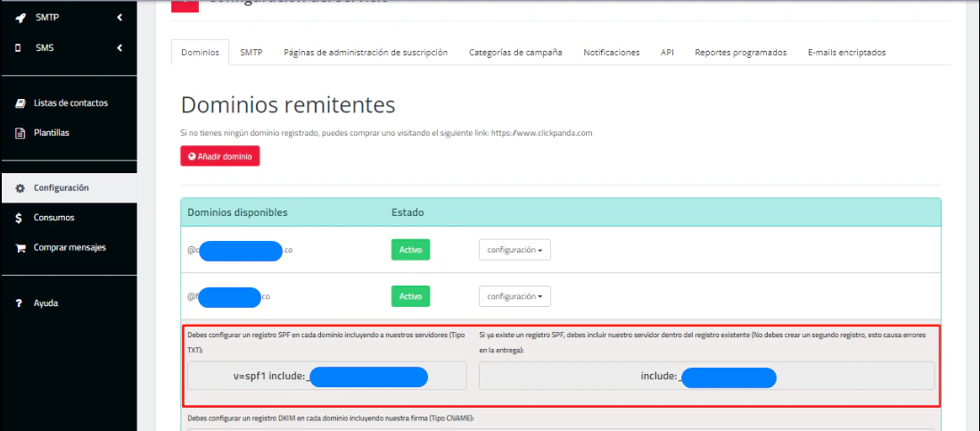
Task: Open Páginas de administración de suscripción tab
Action: tap(366, 53)
